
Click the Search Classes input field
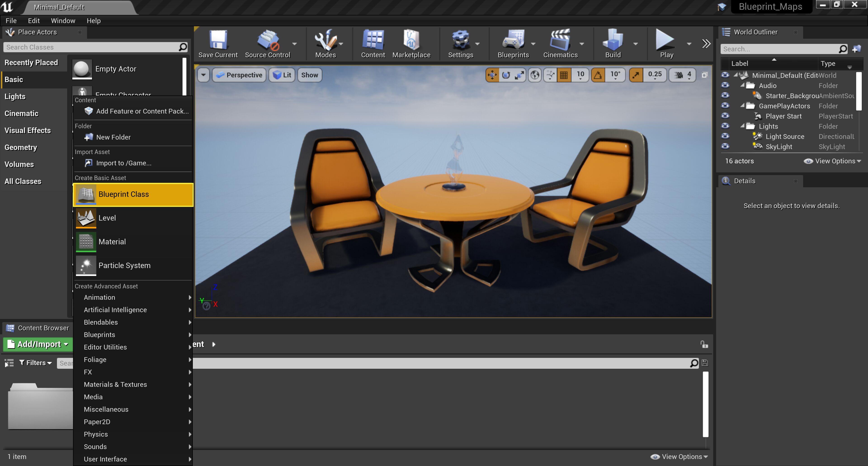[x=91, y=47]
